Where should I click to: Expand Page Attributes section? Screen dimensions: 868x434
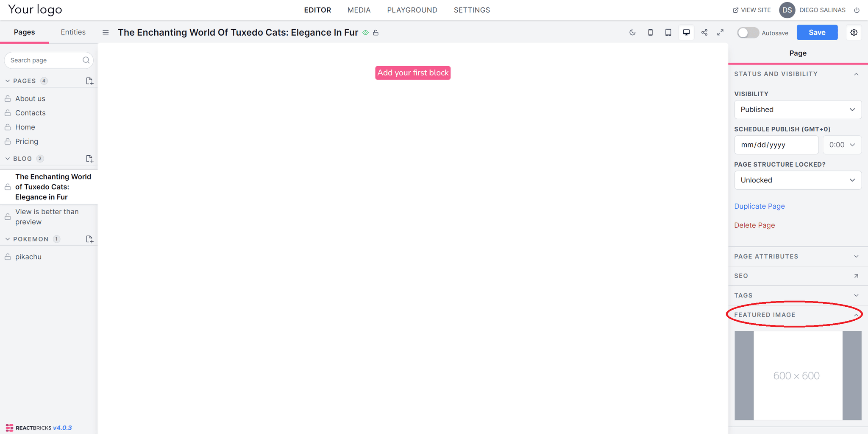856,257
